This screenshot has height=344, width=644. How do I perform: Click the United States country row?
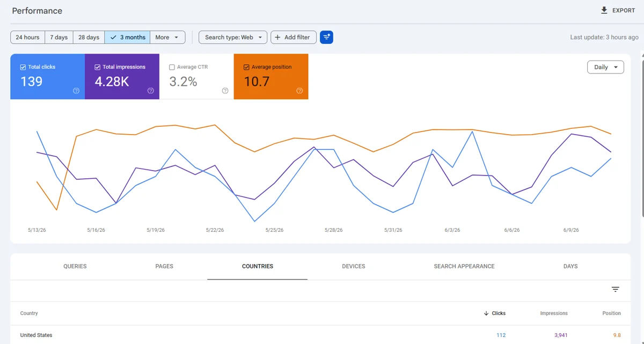pos(320,335)
